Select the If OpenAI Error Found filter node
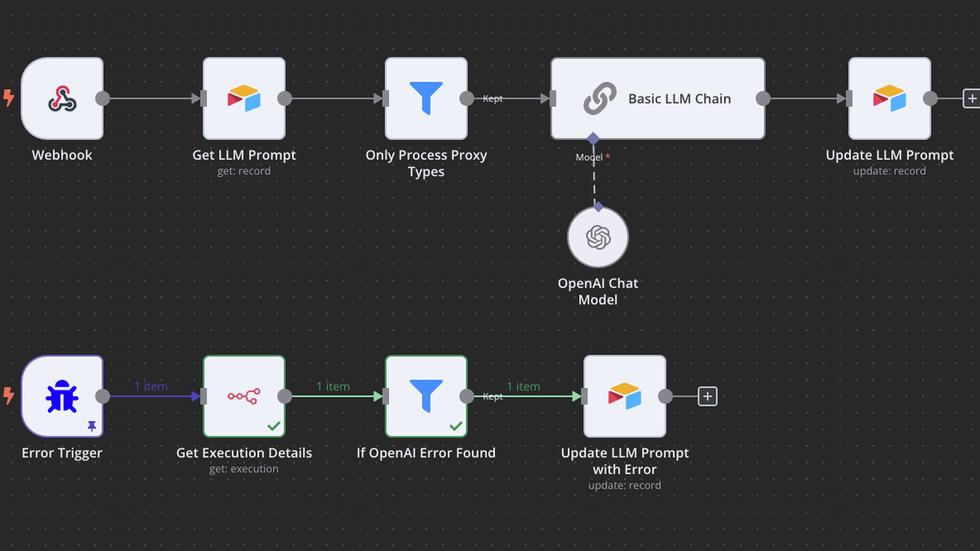980x551 pixels. click(x=426, y=396)
